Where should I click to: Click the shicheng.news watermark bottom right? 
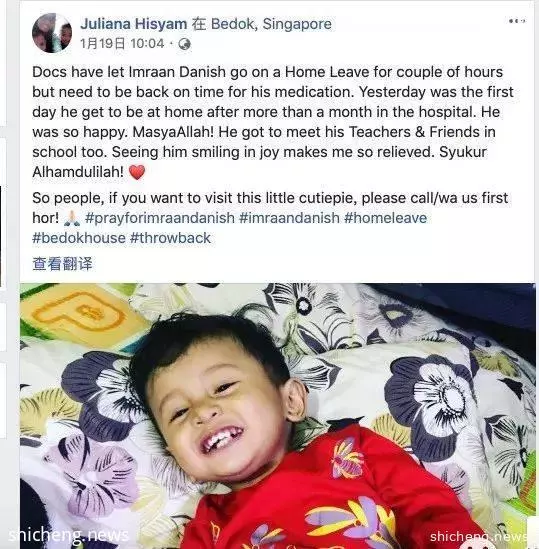(x=478, y=536)
